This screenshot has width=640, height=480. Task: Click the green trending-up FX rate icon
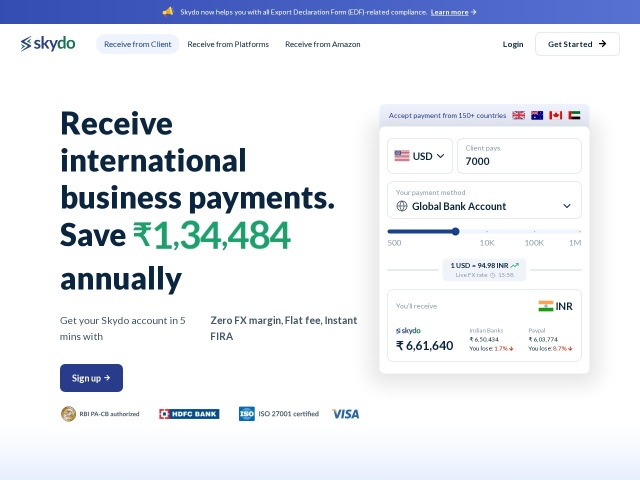[x=515, y=265]
